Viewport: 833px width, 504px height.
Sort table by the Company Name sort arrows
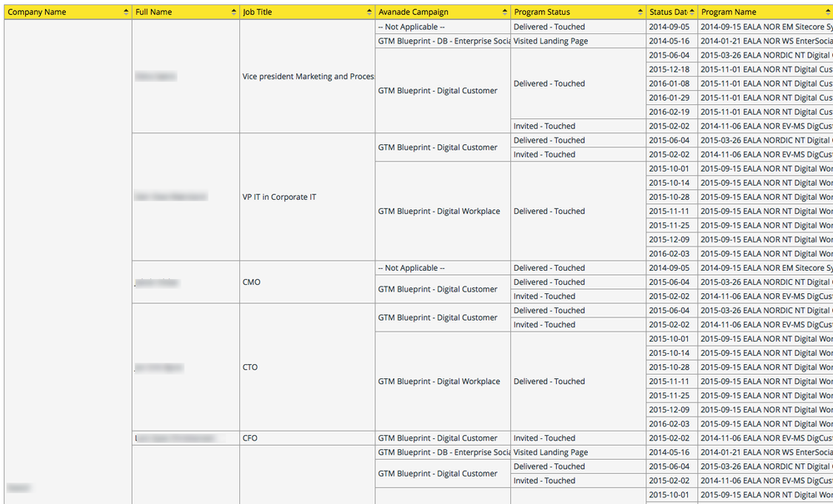pyautogui.click(x=126, y=12)
